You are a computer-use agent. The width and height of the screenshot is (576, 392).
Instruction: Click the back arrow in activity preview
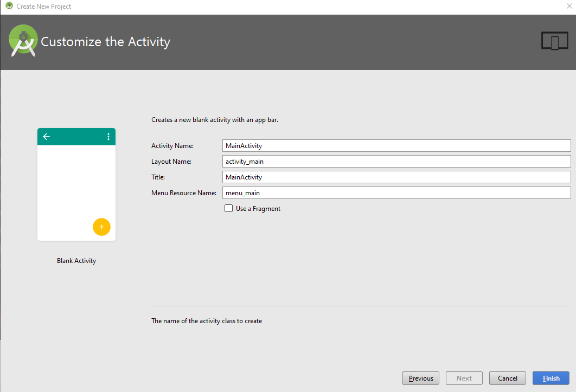47,137
